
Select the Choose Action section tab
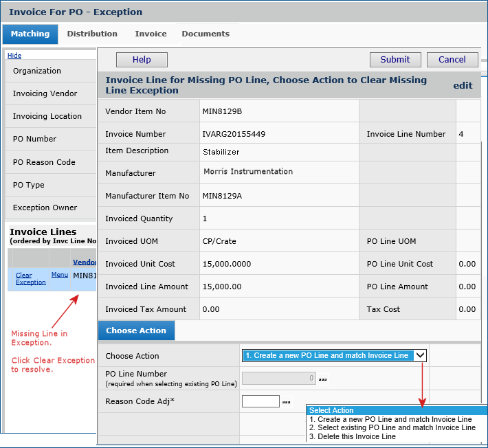point(136,331)
